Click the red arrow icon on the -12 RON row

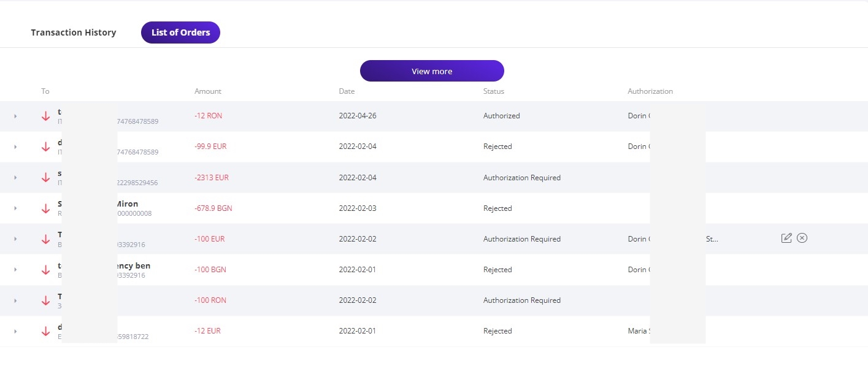[x=45, y=116]
